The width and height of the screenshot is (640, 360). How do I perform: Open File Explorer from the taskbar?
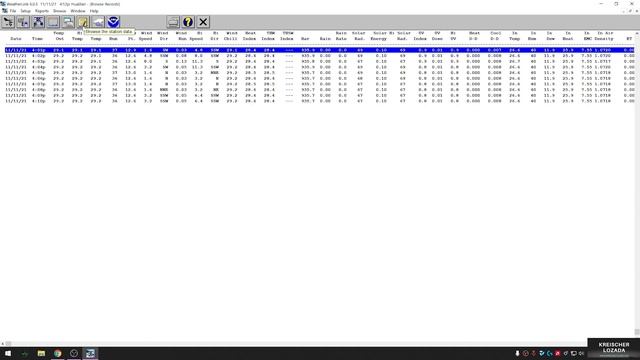(x=41, y=353)
